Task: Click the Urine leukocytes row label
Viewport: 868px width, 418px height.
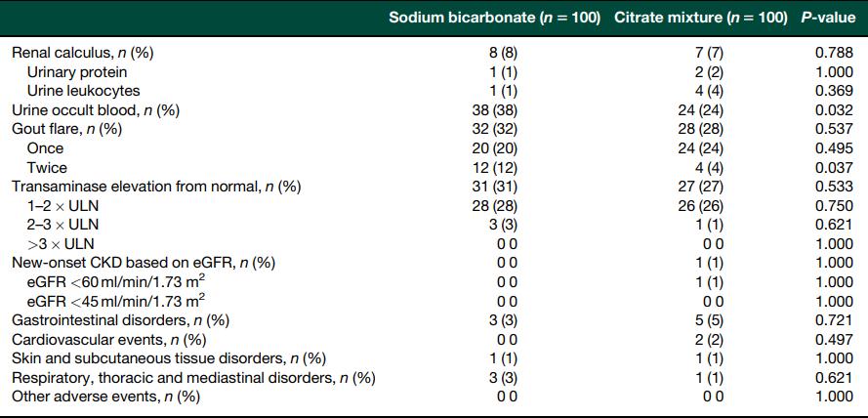Action: click(x=83, y=91)
